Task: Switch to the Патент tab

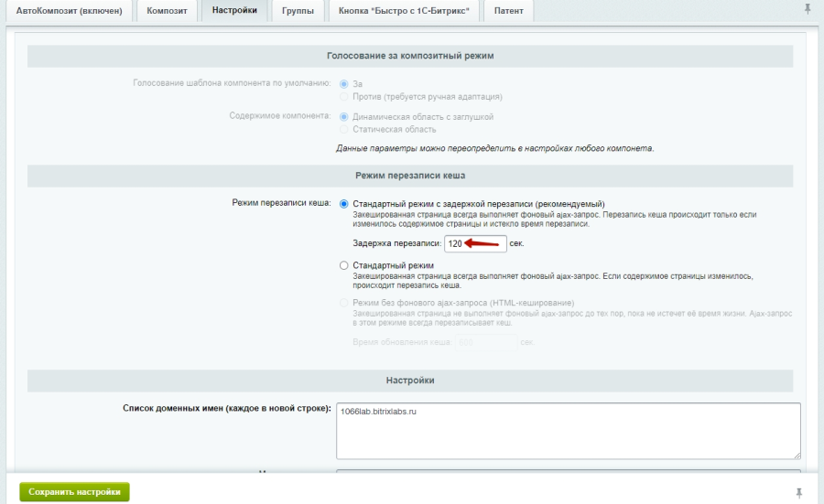Action: click(x=509, y=11)
